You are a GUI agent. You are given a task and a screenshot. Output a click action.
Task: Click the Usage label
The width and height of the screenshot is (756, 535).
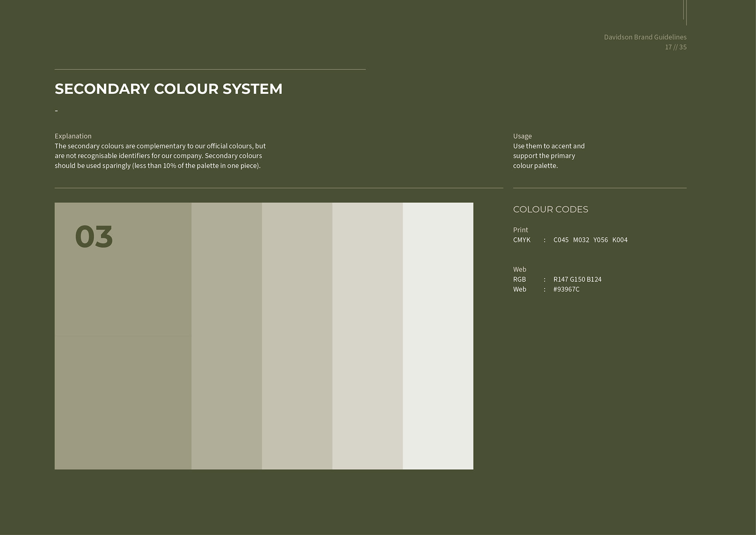pos(522,136)
